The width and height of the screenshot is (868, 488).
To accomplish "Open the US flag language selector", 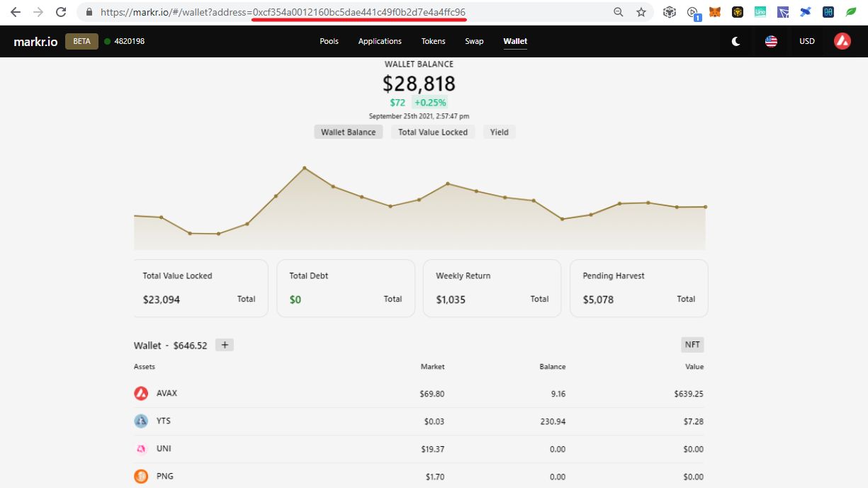I will (771, 41).
